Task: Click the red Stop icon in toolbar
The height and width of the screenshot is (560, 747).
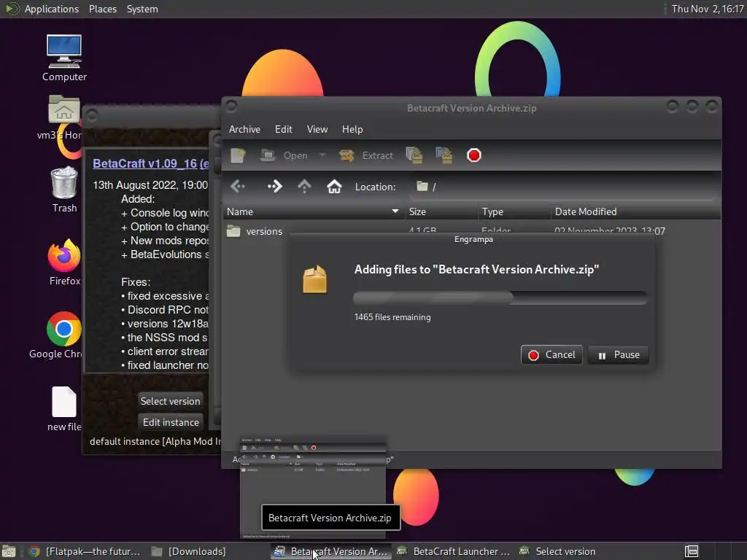Action: 474,155
